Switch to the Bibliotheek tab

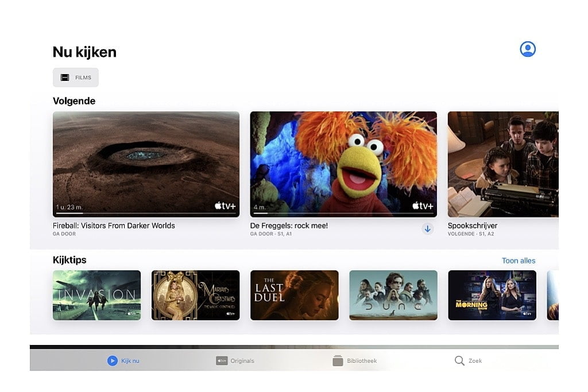tap(355, 360)
